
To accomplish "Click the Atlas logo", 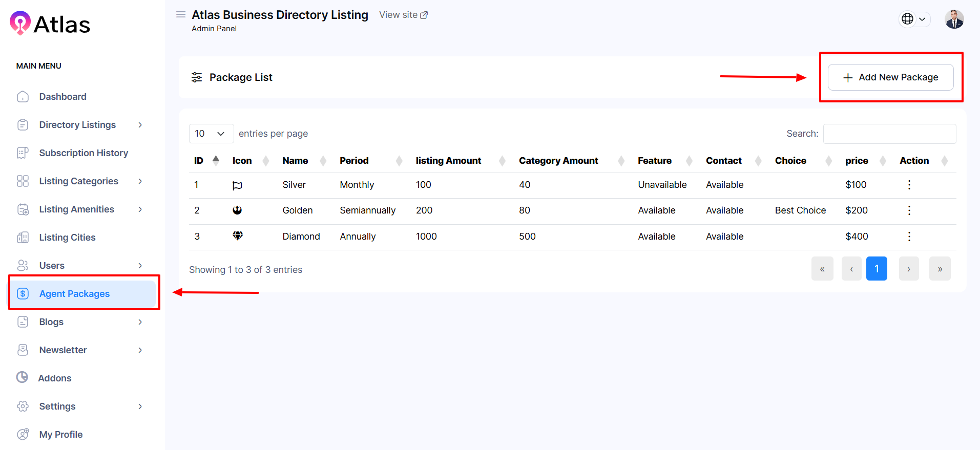I will tap(50, 24).
